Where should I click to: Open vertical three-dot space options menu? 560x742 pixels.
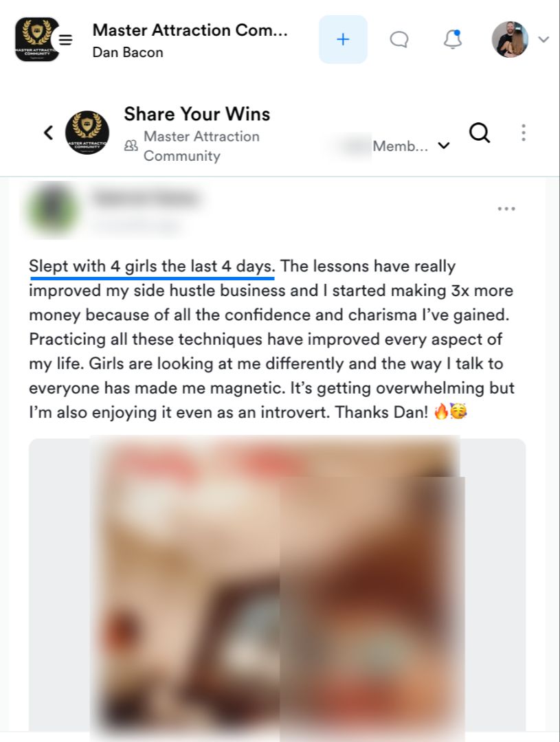coord(523,133)
